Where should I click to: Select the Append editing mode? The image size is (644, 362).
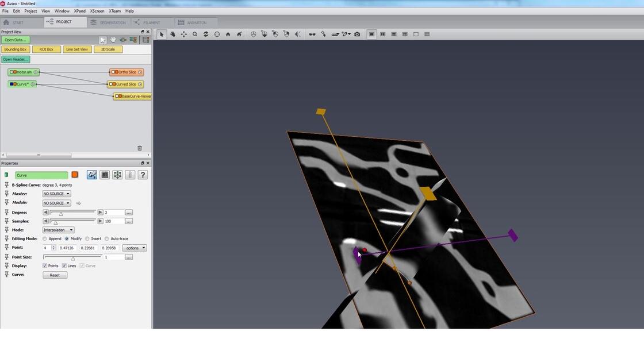[x=45, y=239]
